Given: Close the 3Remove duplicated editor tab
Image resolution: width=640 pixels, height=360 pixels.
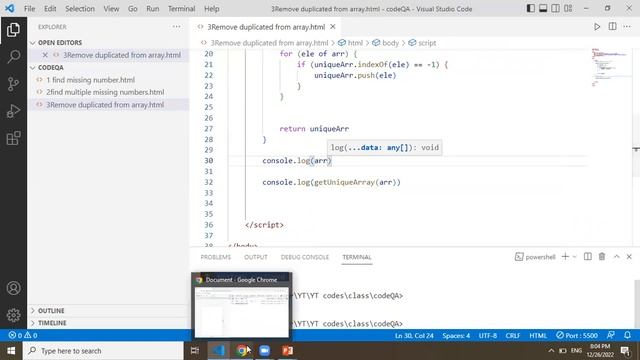Looking at the screenshot, I should (333, 27).
